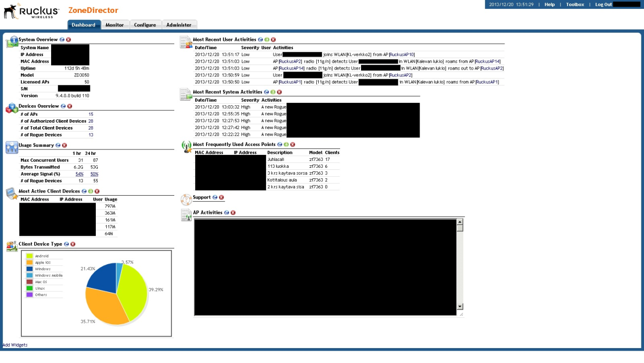644x363 pixels.
Task: Click the Others legend color swatch
Action: (x=30, y=295)
